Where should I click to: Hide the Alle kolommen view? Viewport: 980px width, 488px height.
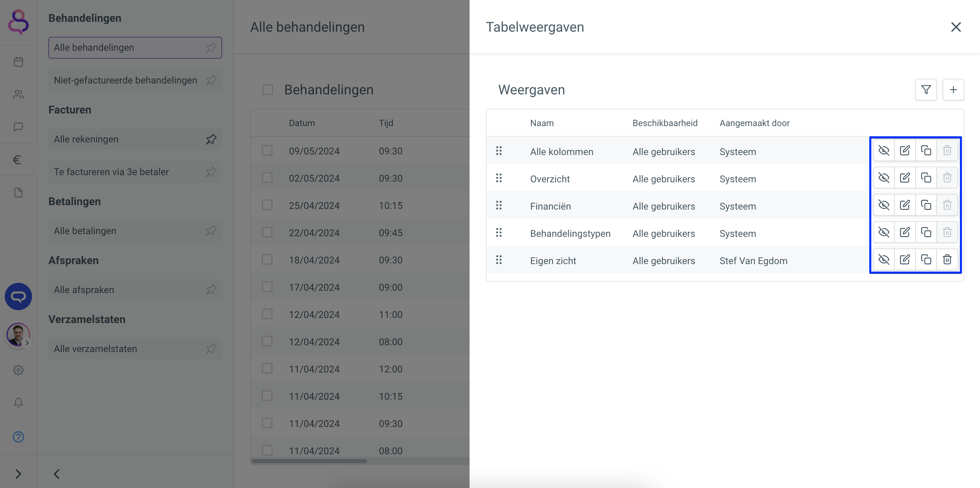[x=883, y=151]
